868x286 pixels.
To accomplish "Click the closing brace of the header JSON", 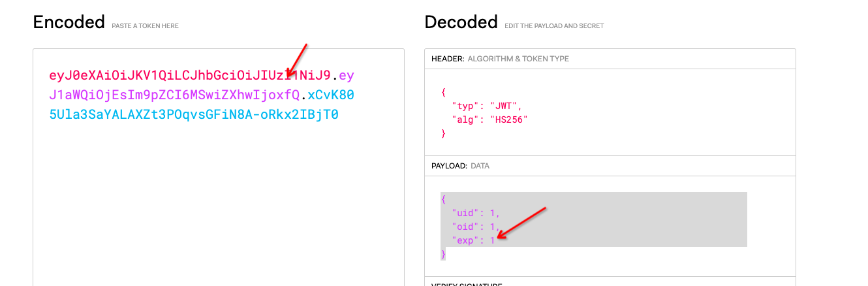I will pyautogui.click(x=444, y=133).
